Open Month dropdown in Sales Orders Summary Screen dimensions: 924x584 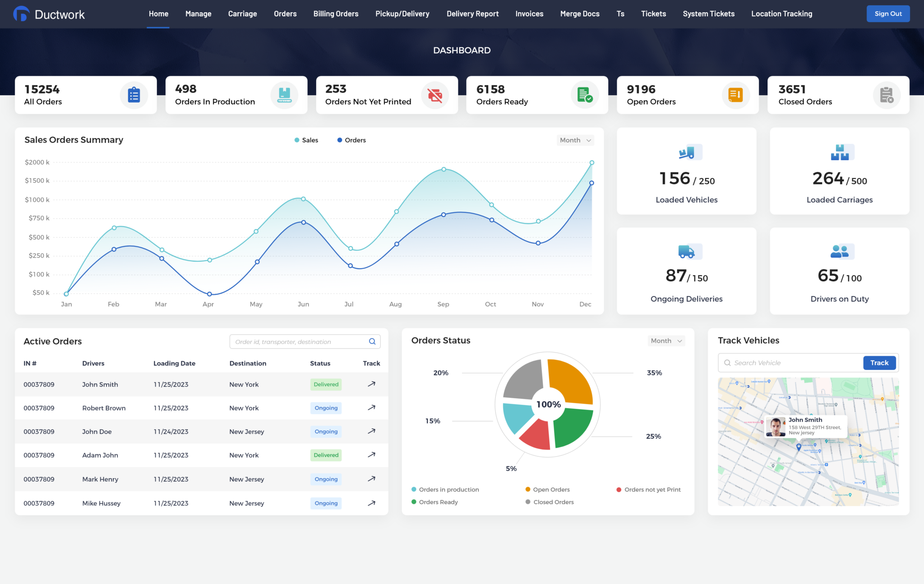tap(575, 140)
